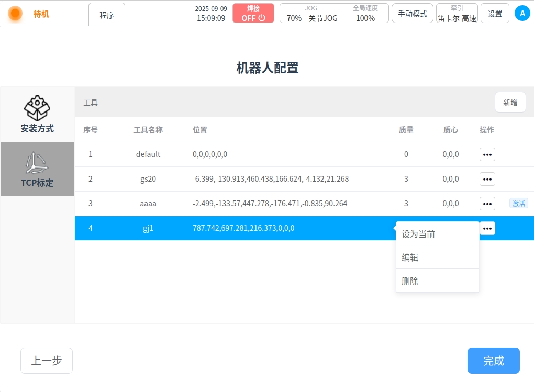Open three-dot menu for gs20 tool
The height and width of the screenshot is (392, 534).
pyautogui.click(x=487, y=179)
